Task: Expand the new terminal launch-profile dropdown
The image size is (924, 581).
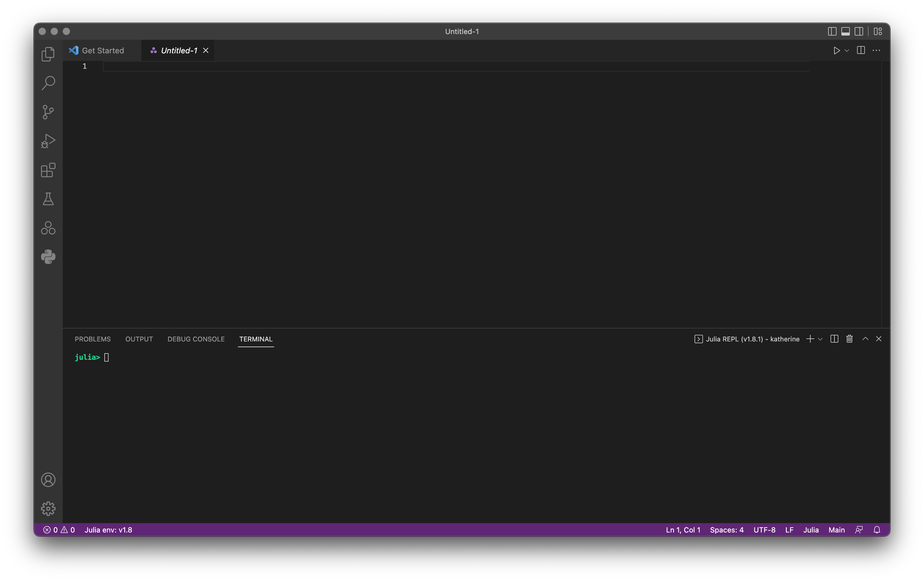Action: click(x=820, y=339)
